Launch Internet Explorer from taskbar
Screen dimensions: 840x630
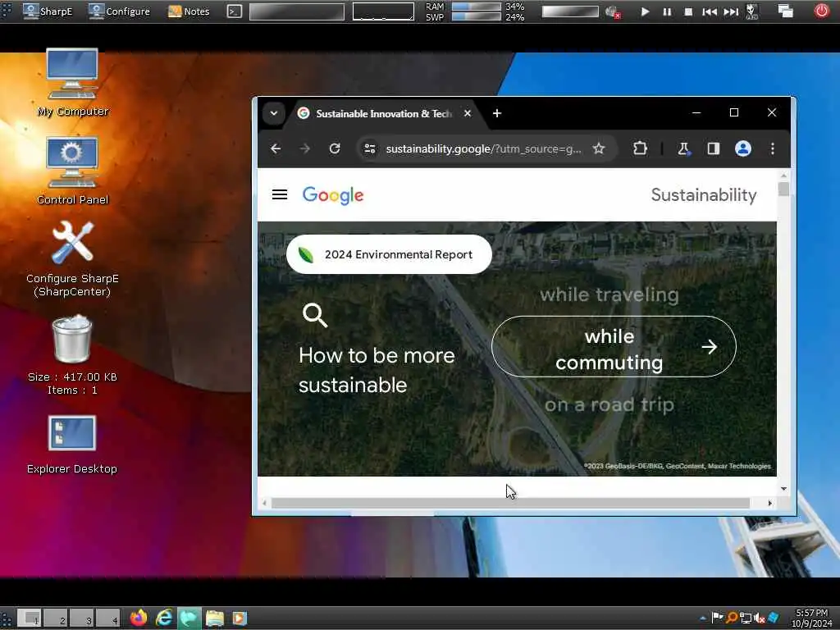point(164,618)
